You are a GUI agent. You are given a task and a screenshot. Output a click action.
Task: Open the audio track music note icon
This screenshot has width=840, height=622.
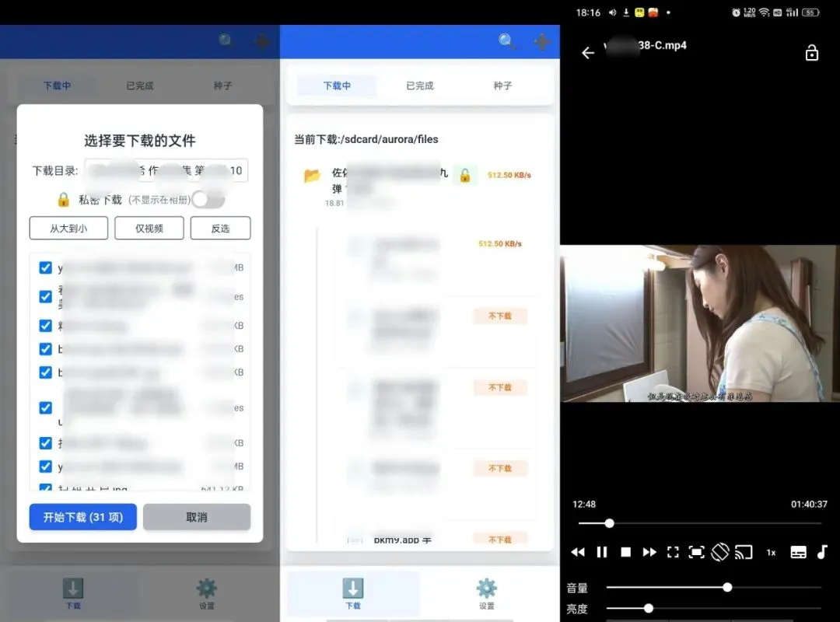point(822,552)
